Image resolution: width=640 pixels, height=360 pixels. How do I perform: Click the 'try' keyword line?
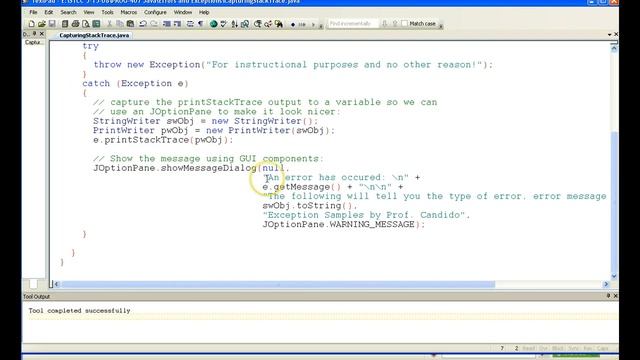point(90,46)
